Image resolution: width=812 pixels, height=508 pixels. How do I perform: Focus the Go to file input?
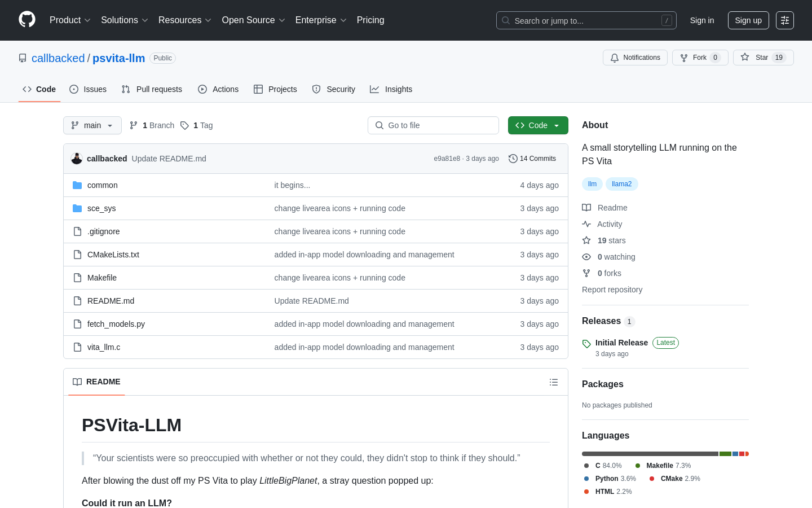[433, 125]
